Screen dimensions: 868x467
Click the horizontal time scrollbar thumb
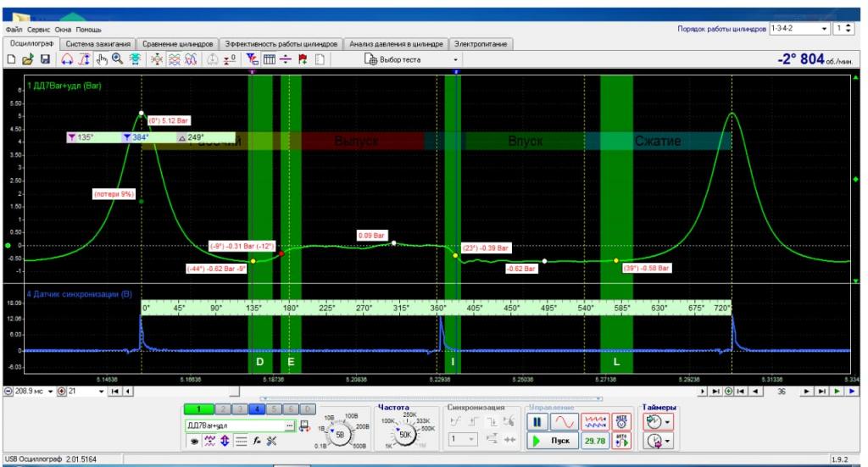pos(235,392)
